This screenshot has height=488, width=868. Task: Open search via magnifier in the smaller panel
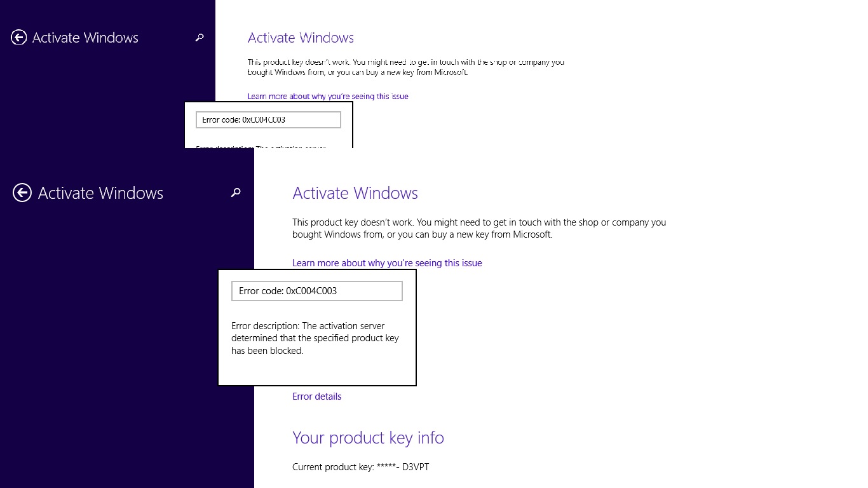coord(200,38)
